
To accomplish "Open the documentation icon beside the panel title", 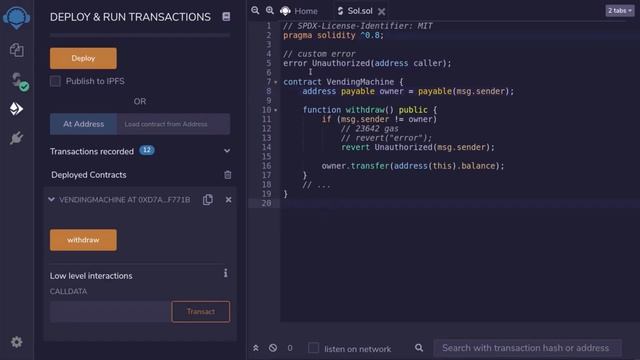I will click(226, 16).
